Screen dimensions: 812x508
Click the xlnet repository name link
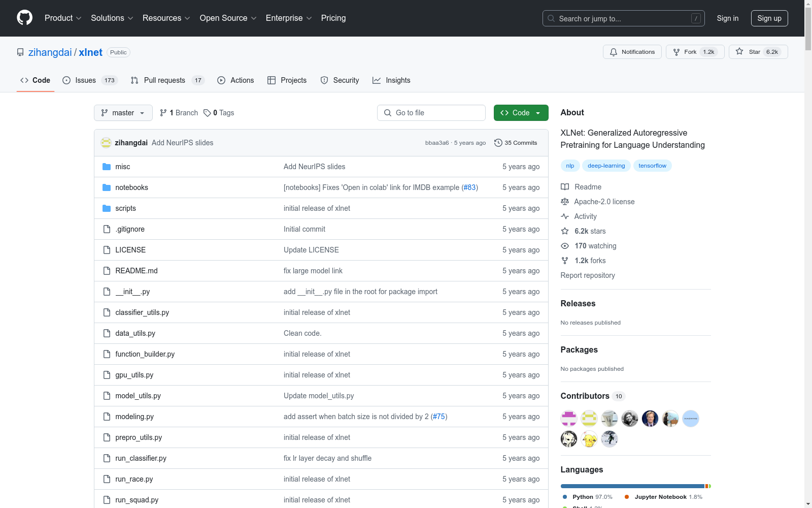click(91, 52)
